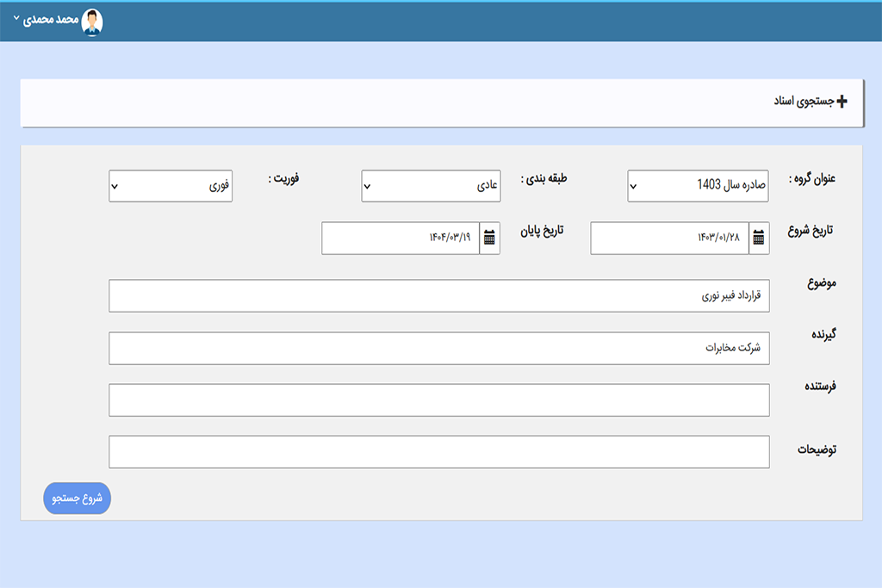Click the user profile avatar picture
Viewport: 882px width, 588px height.
tap(91, 22)
